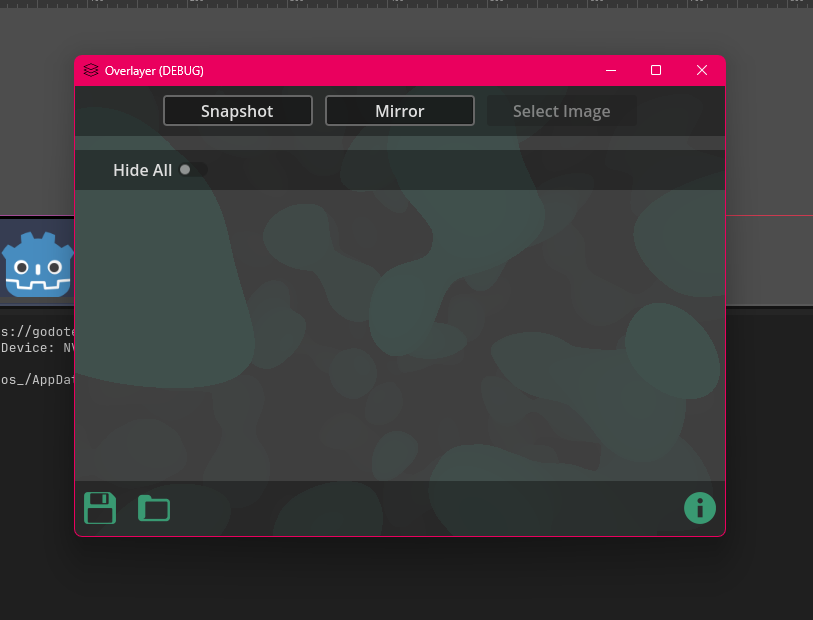
Task: Toggle the Hide All switch
Action: pos(193,170)
